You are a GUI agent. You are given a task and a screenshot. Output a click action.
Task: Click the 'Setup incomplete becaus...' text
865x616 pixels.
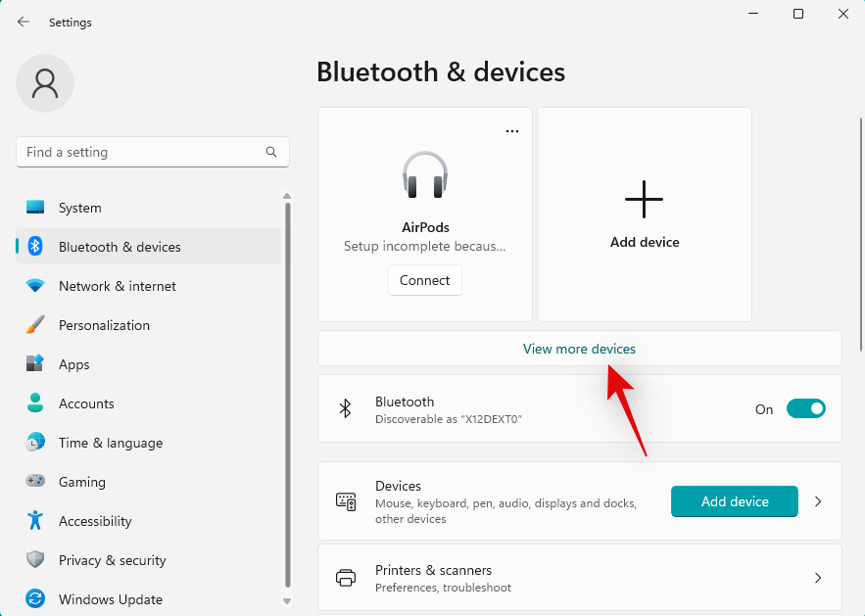tap(425, 246)
